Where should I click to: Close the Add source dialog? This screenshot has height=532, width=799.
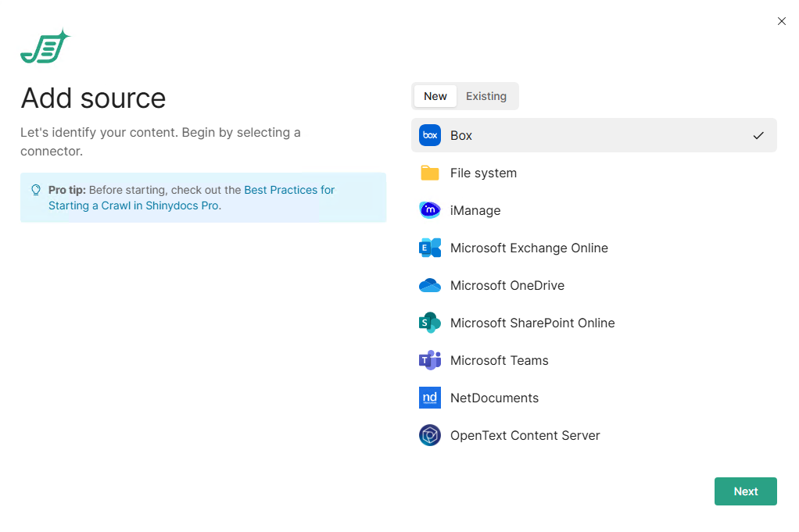pyautogui.click(x=781, y=21)
